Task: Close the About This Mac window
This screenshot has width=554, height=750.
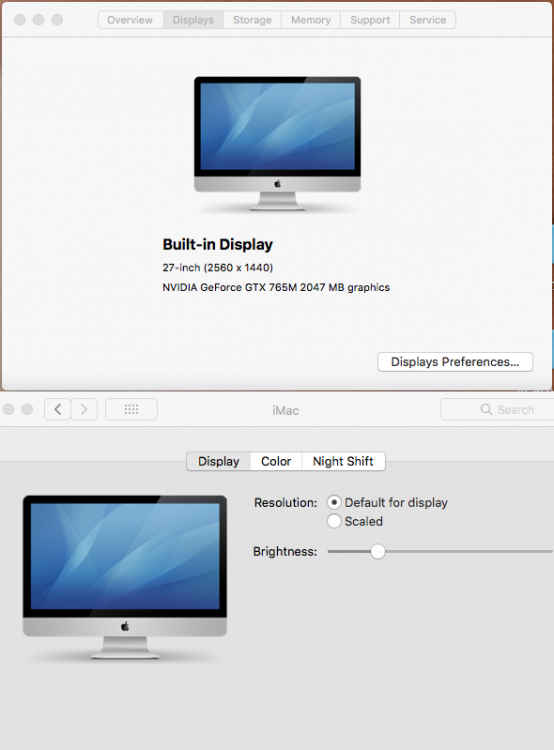Action: click(20, 20)
